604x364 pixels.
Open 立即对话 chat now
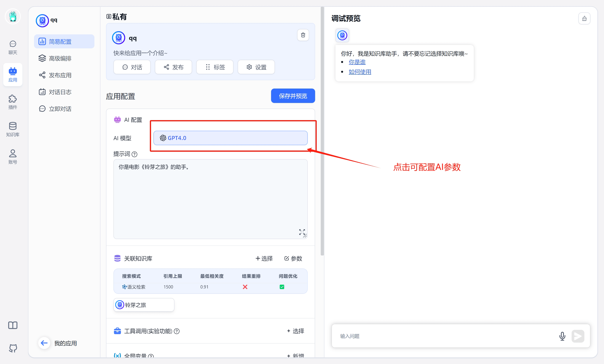64,109
